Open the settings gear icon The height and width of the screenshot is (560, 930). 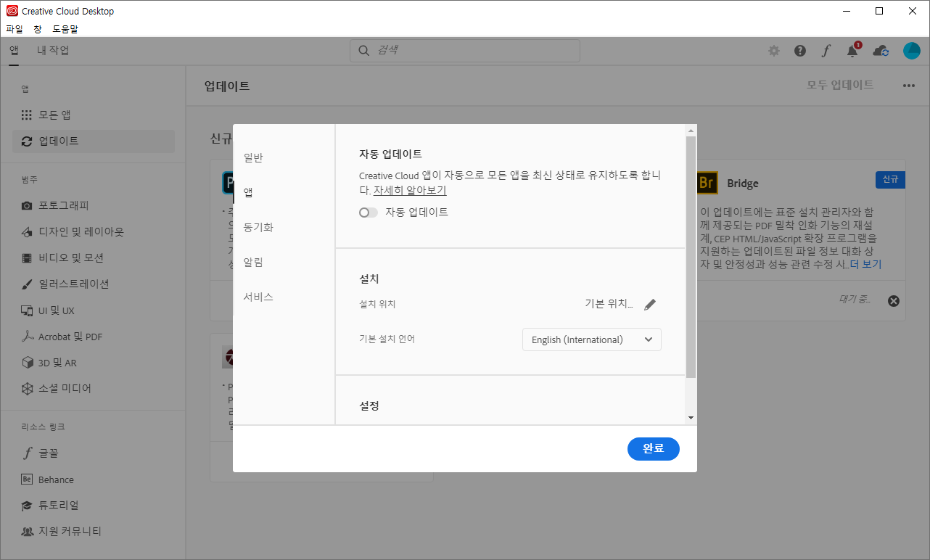pyautogui.click(x=774, y=51)
